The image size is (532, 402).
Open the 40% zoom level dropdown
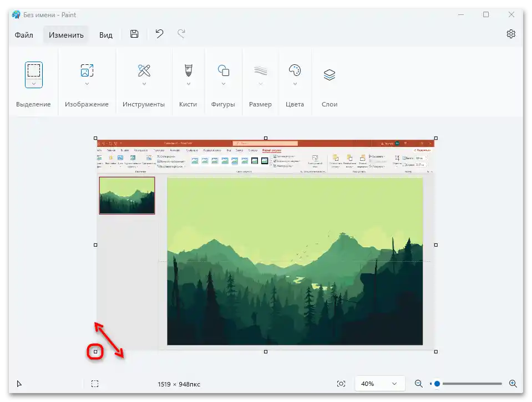point(379,384)
